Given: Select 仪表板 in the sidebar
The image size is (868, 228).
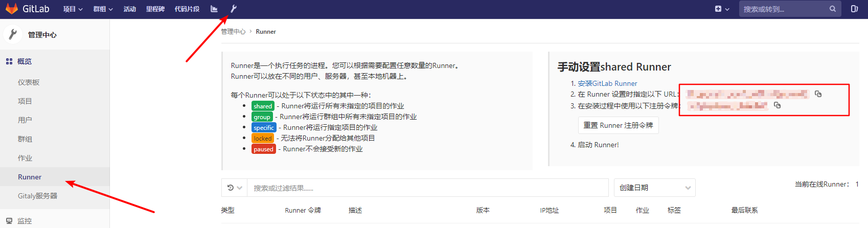Looking at the screenshot, I should [x=29, y=82].
